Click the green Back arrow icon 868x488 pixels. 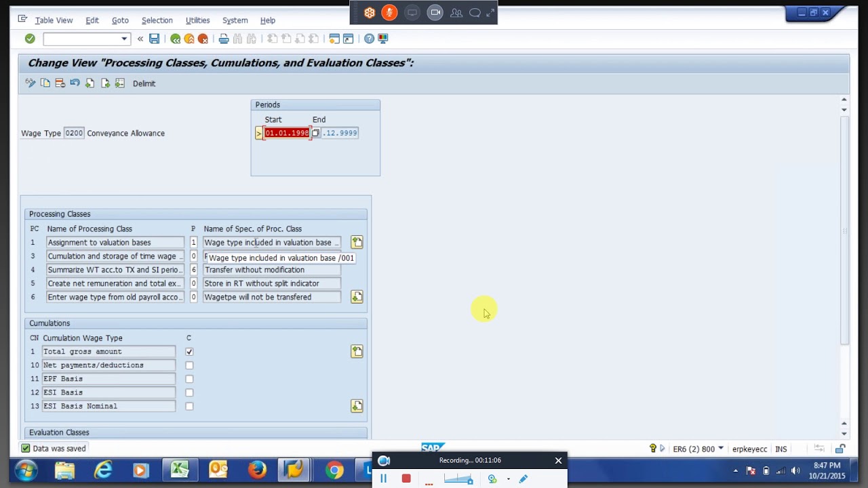coord(176,39)
